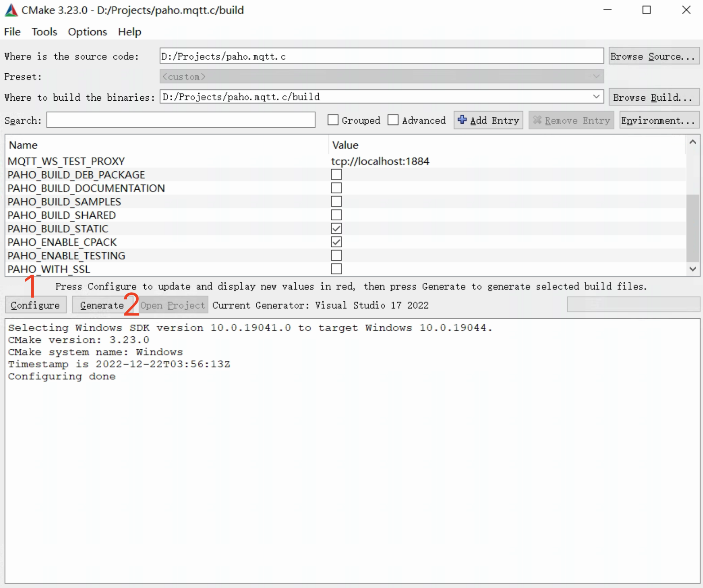Click the 'Configuring done' output line

62,376
